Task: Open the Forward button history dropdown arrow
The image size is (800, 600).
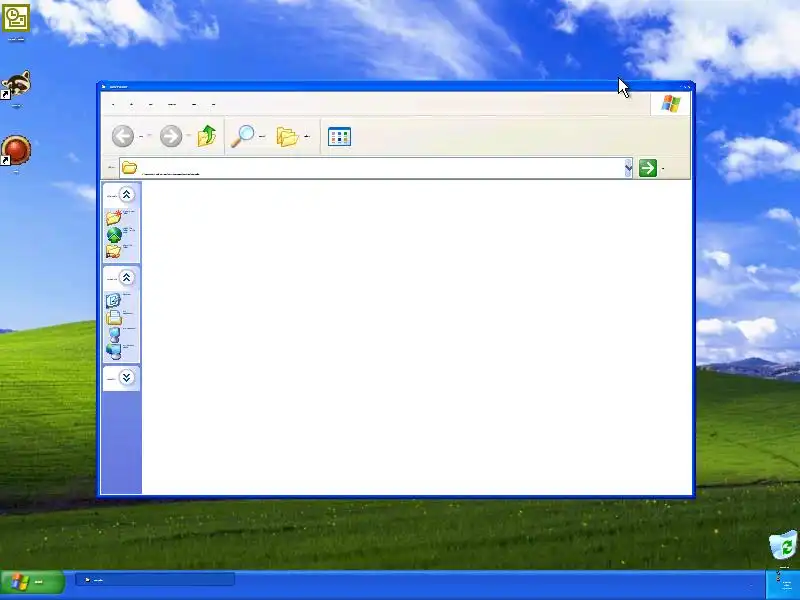Action: click(188, 136)
